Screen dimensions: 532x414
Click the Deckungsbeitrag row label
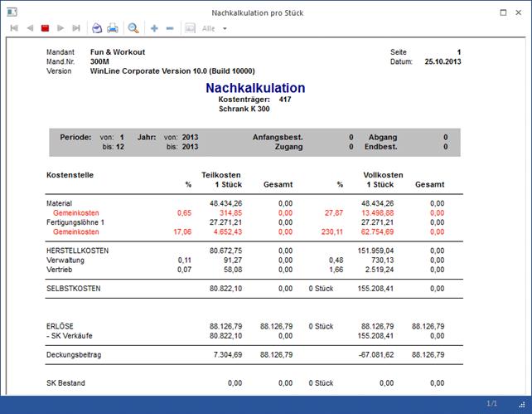(75, 353)
